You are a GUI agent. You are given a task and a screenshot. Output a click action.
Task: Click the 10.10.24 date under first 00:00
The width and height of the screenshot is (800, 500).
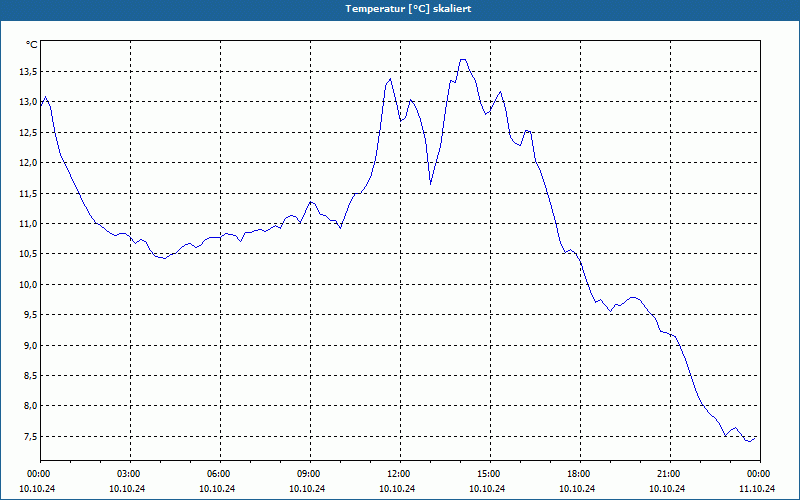coord(37,488)
